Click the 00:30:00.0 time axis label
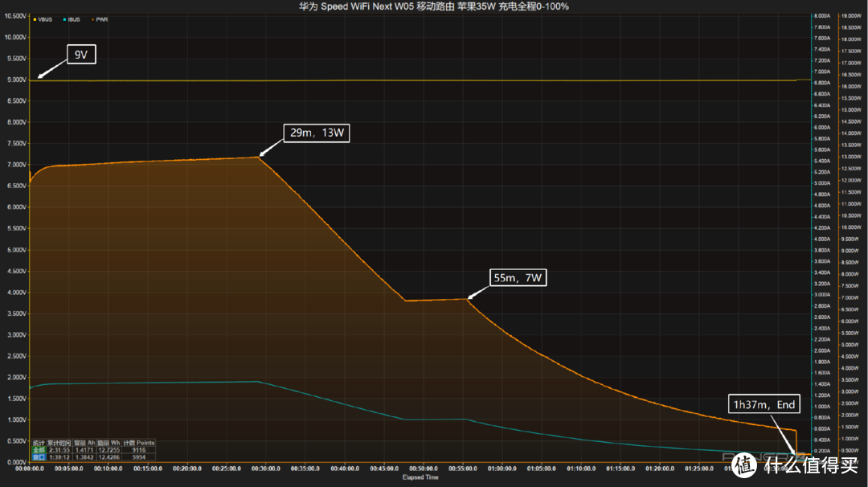 266,469
